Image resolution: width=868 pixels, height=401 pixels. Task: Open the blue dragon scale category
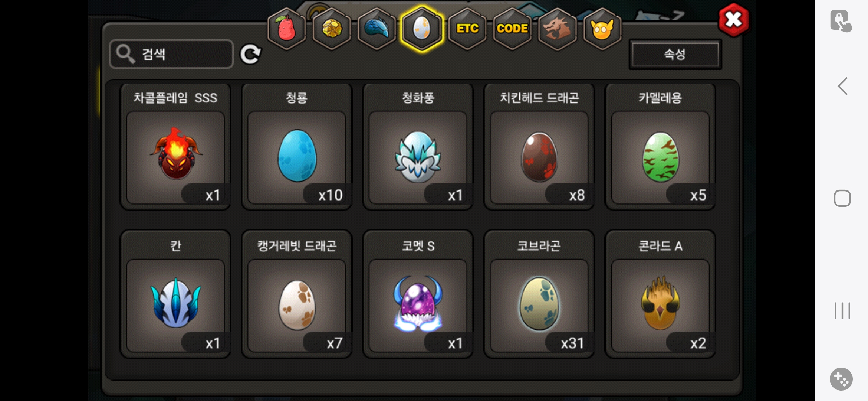click(377, 29)
